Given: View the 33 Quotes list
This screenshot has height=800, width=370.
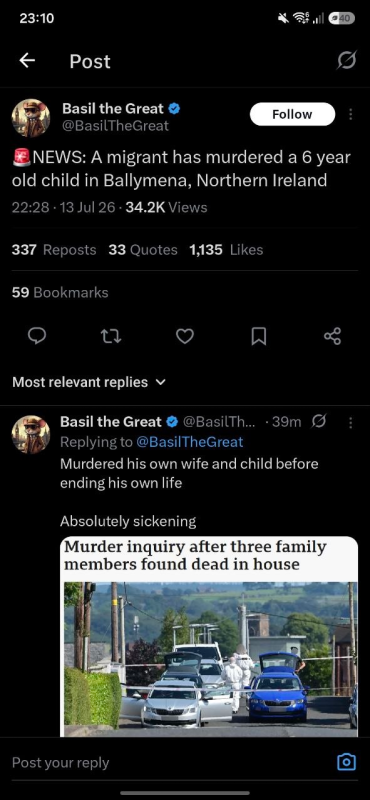Looking at the screenshot, I should point(143,250).
